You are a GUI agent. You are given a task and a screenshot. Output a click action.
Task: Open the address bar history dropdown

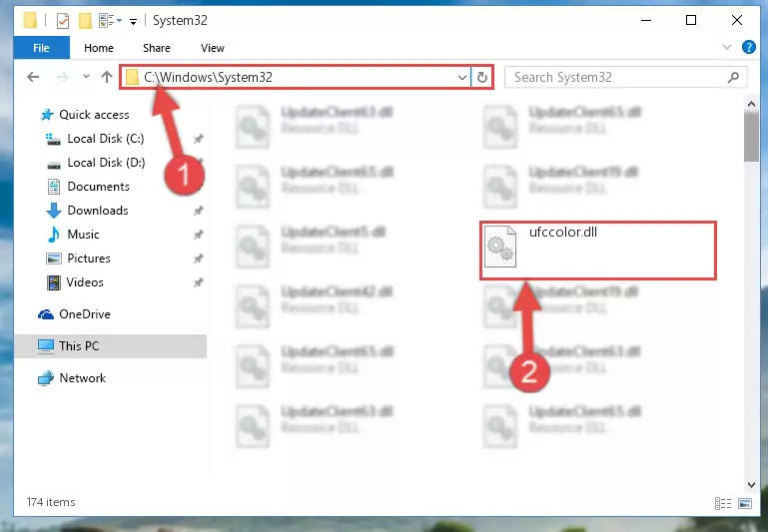pyautogui.click(x=461, y=77)
